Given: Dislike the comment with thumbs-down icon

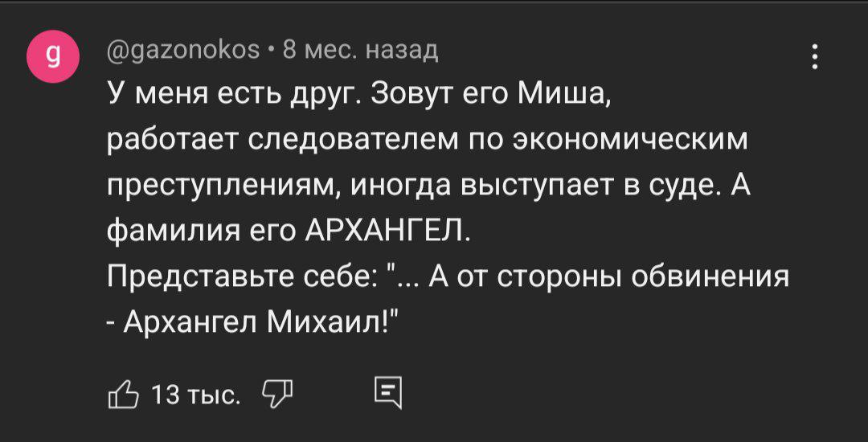Looking at the screenshot, I should pyautogui.click(x=276, y=395).
